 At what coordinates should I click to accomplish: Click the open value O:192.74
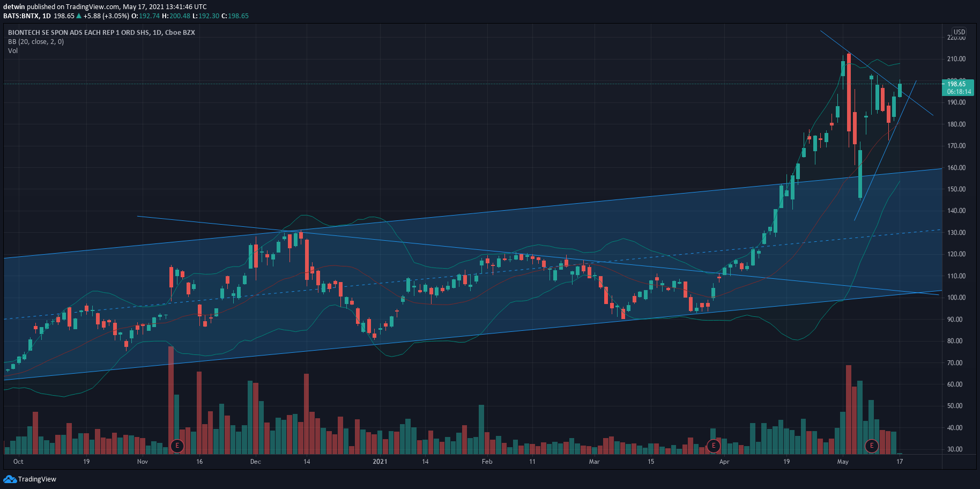145,16
